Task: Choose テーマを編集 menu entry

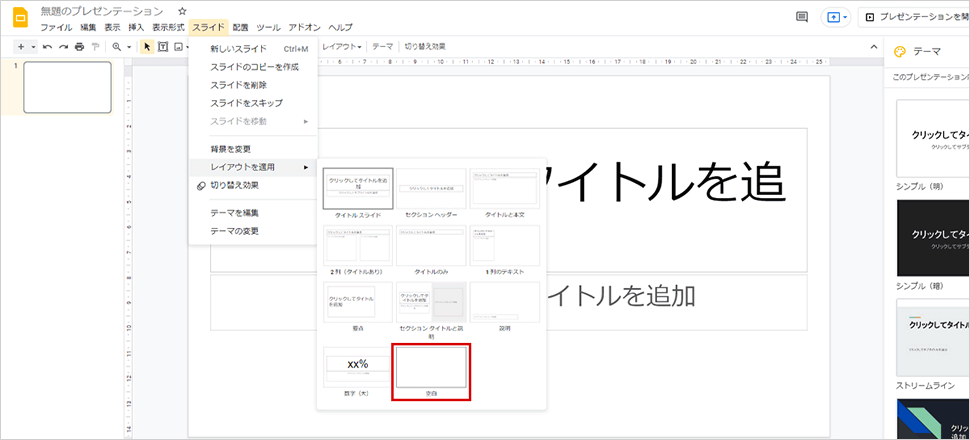Action: pos(253,213)
